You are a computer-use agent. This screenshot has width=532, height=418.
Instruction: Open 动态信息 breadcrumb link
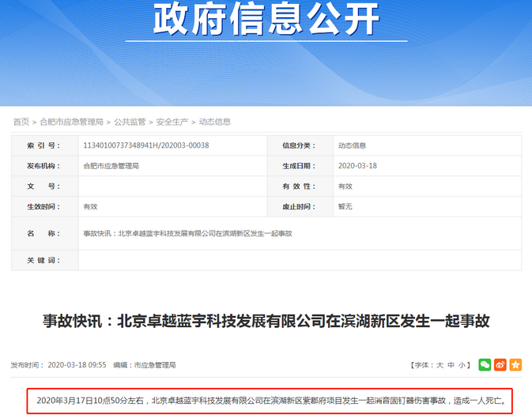tap(215, 122)
